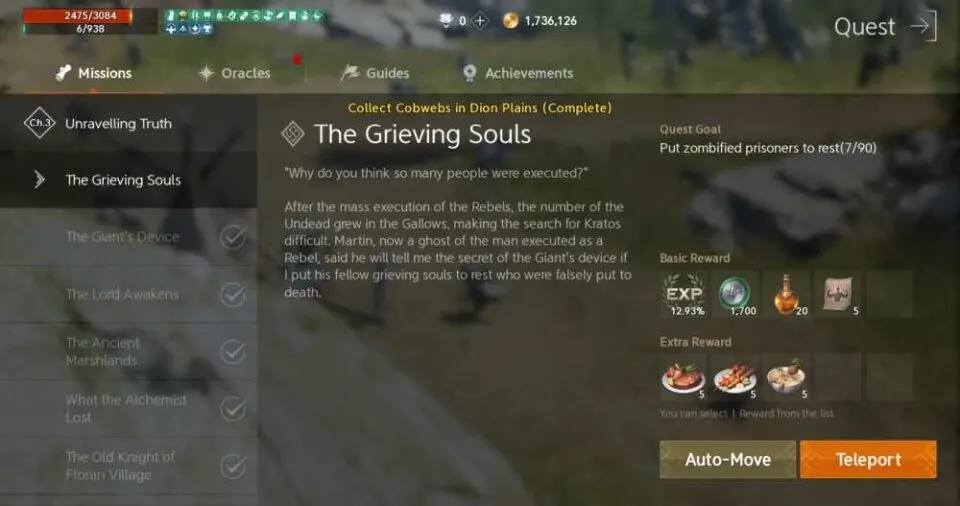
Task: Select the silver coin reward icon
Action: pyautogui.click(x=735, y=294)
